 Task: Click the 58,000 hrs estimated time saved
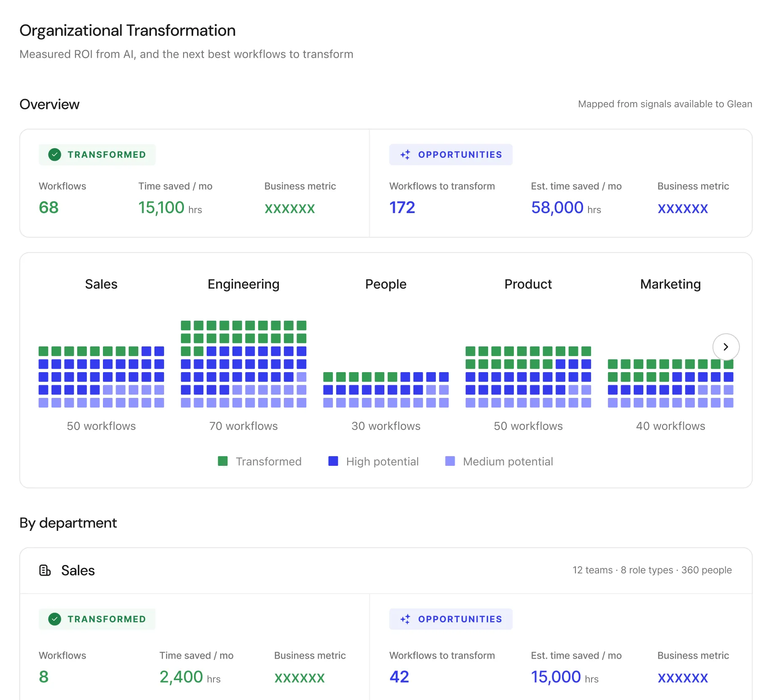[566, 208]
